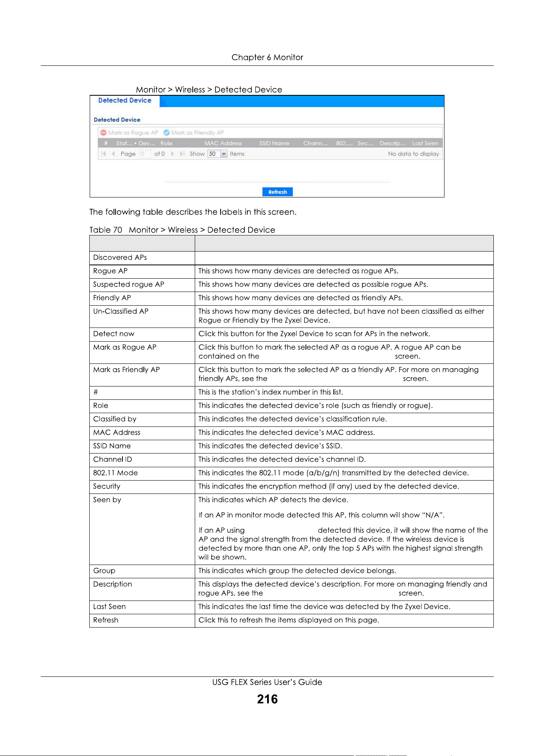Click the Mark as Rogue AP toolbar button
The width and height of the screenshot is (535, 756).
point(129,132)
